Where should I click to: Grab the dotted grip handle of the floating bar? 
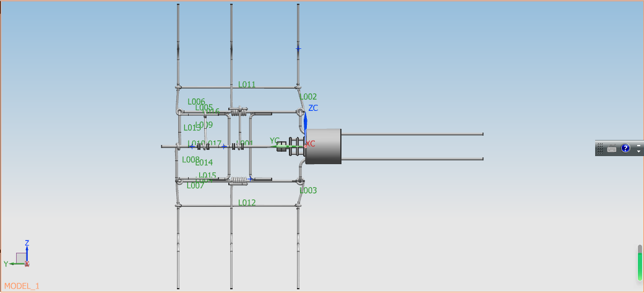[600, 148]
